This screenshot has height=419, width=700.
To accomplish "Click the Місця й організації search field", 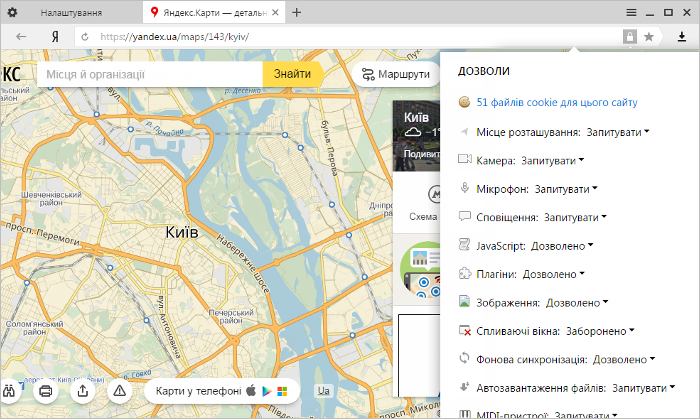I will (150, 74).
